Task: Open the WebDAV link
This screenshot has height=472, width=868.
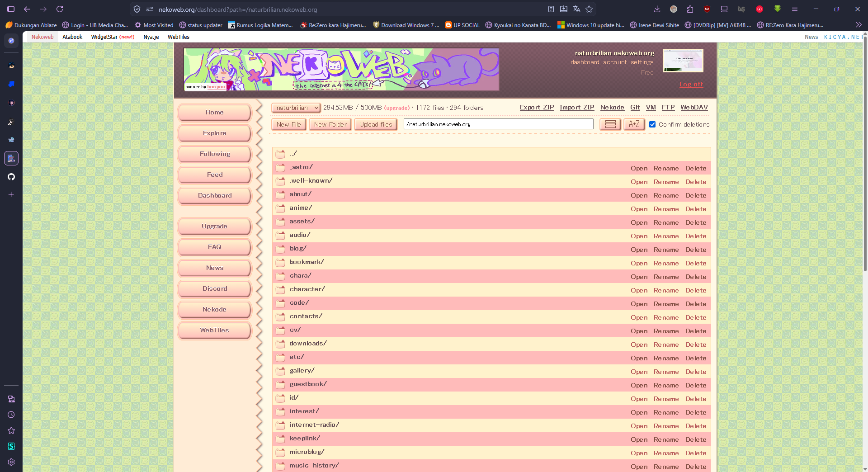Action: pyautogui.click(x=694, y=107)
